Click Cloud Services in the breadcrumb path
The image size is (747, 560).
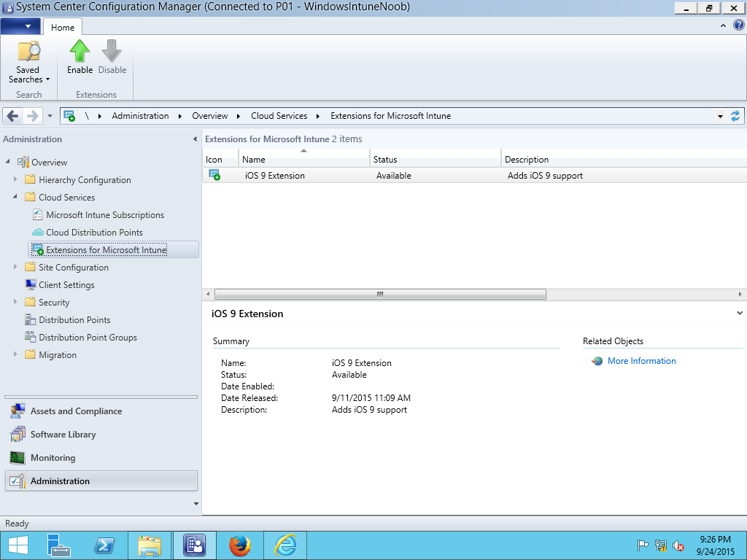pyautogui.click(x=279, y=116)
